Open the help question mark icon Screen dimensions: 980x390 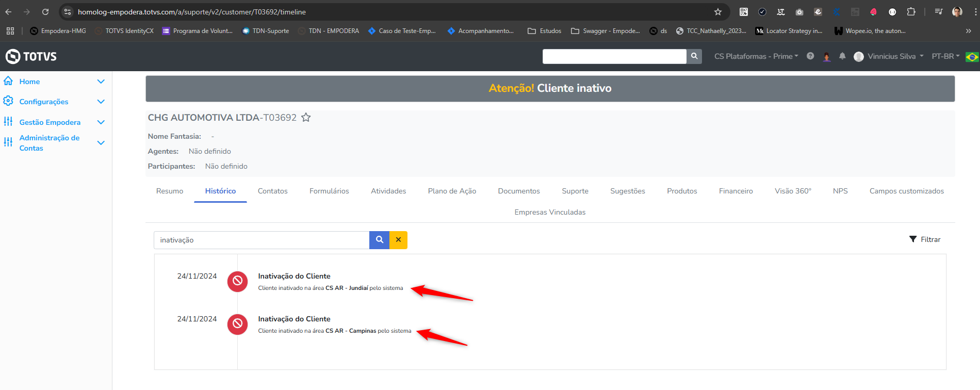(810, 56)
